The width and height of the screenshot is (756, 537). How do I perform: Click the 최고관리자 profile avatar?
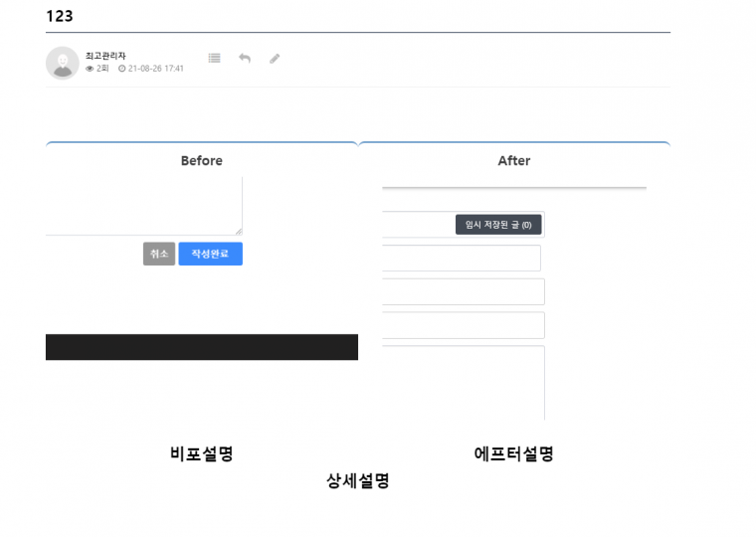63,63
